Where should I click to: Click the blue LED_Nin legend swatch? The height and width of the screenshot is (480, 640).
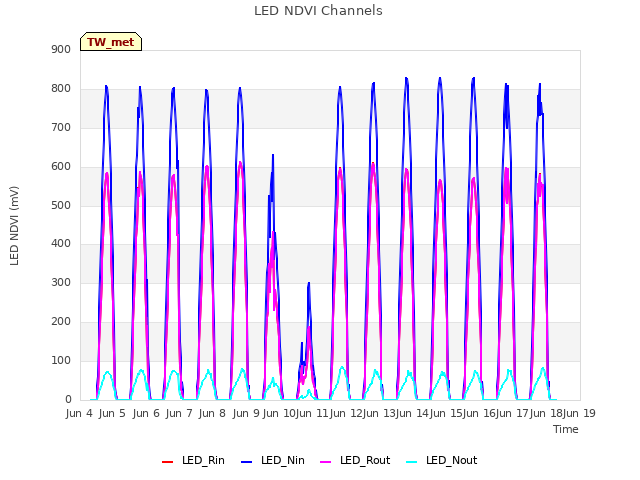(247, 462)
